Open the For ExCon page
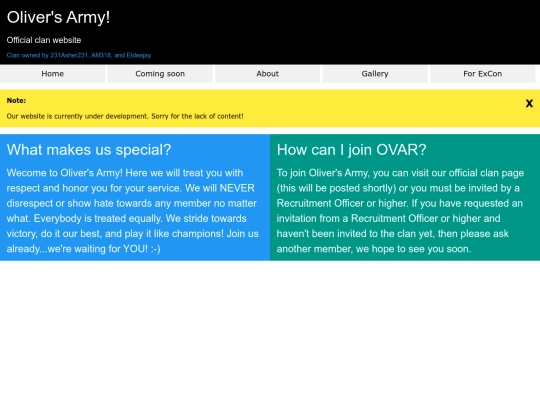Viewport: 540px width, 405px height. tap(482, 74)
